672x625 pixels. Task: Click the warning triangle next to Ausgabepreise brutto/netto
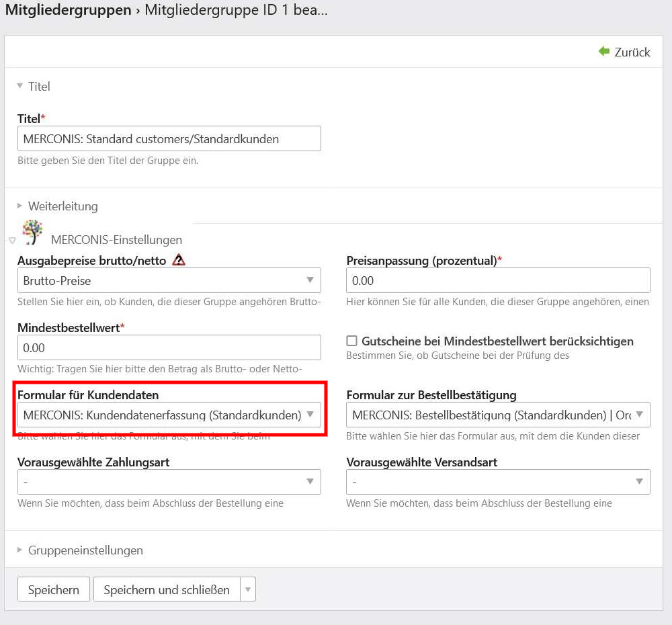(179, 260)
